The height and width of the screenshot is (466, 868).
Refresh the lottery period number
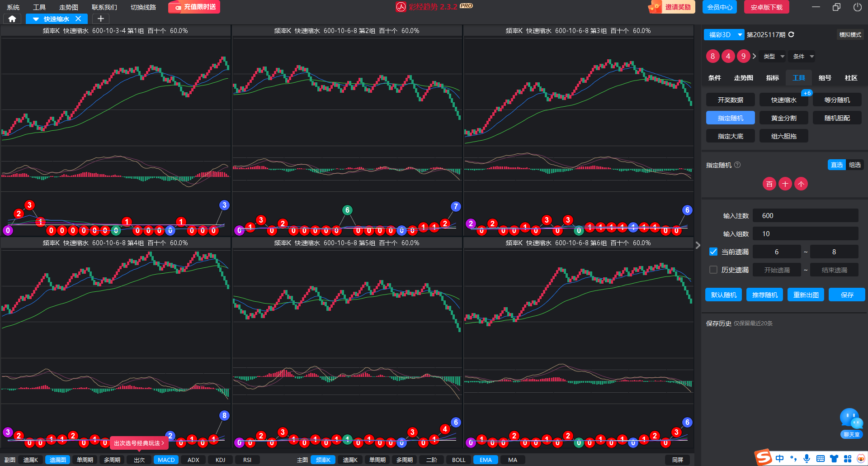coord(791,34)
